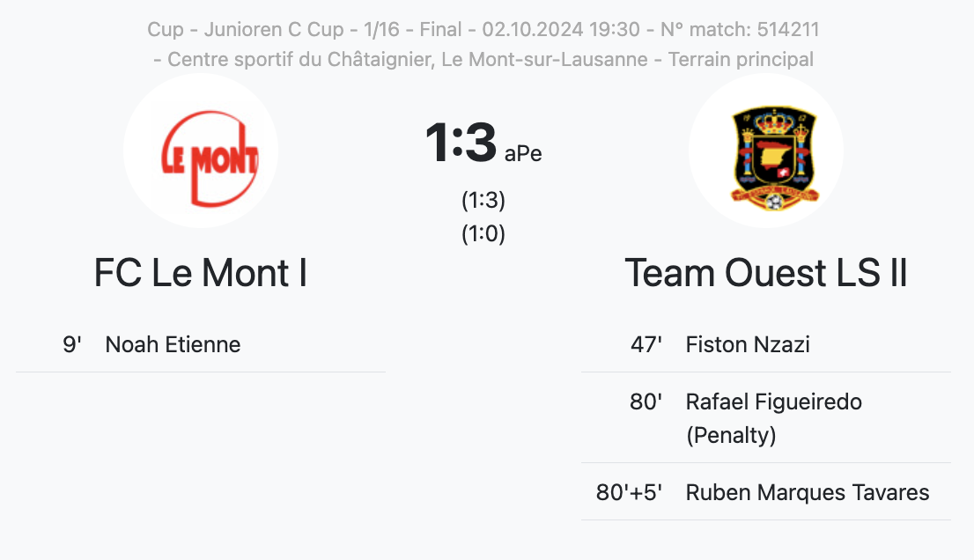Select the (1:0) halftime score line

pos(483,234)
